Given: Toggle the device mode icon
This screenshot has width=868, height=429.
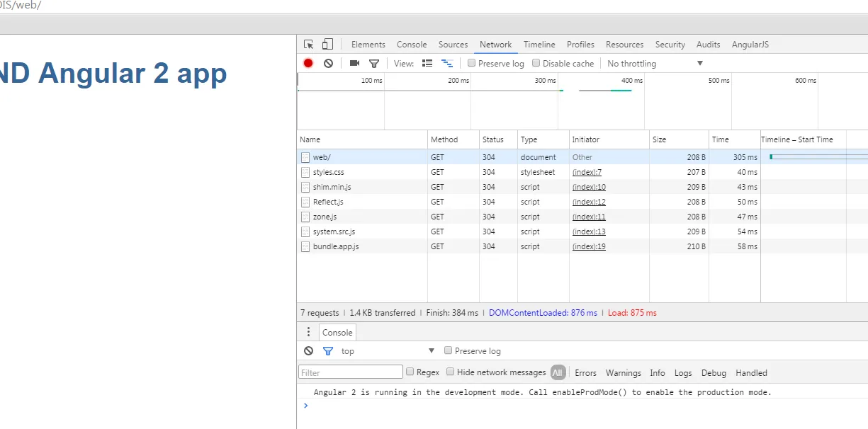Looking at the screenshot, I should [327, 45].
